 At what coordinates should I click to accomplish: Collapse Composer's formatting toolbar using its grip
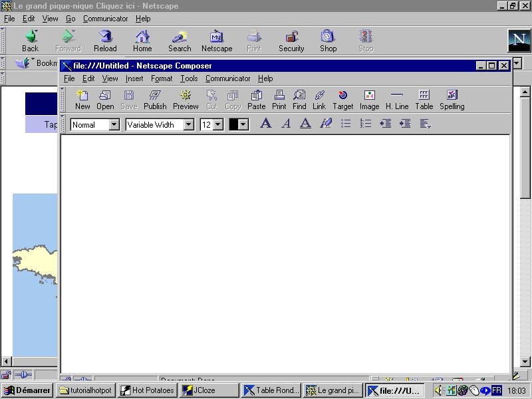(63, 124)
